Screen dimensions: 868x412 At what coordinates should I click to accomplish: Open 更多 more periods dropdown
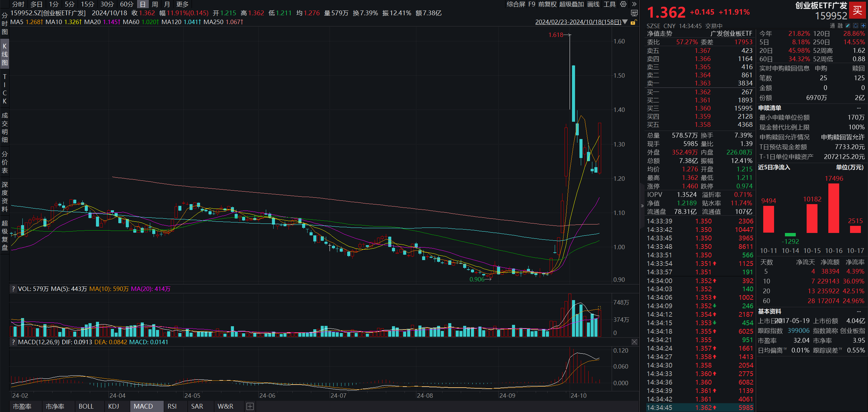[182, 4]
